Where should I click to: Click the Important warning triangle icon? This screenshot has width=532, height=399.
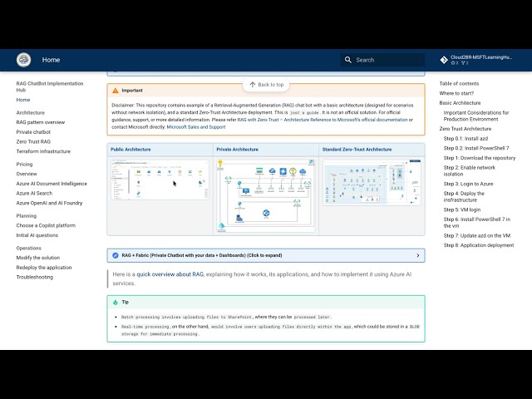116,91
